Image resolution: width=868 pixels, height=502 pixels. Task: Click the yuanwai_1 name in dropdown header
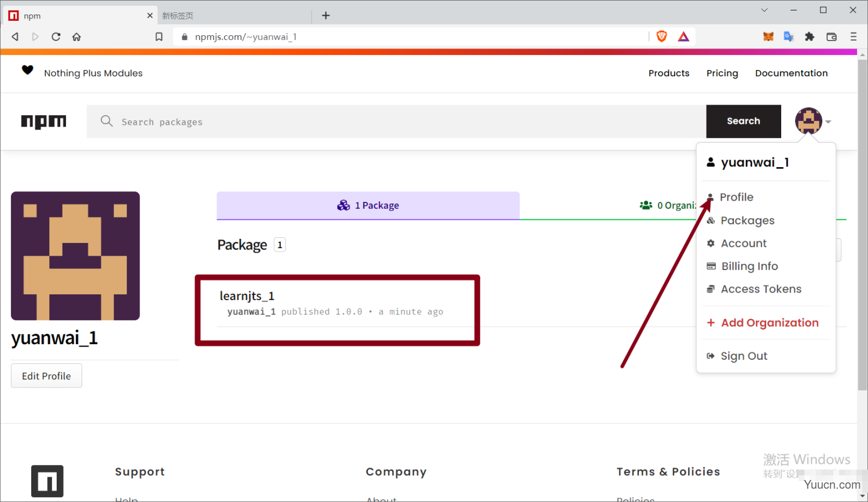(755, 163)
